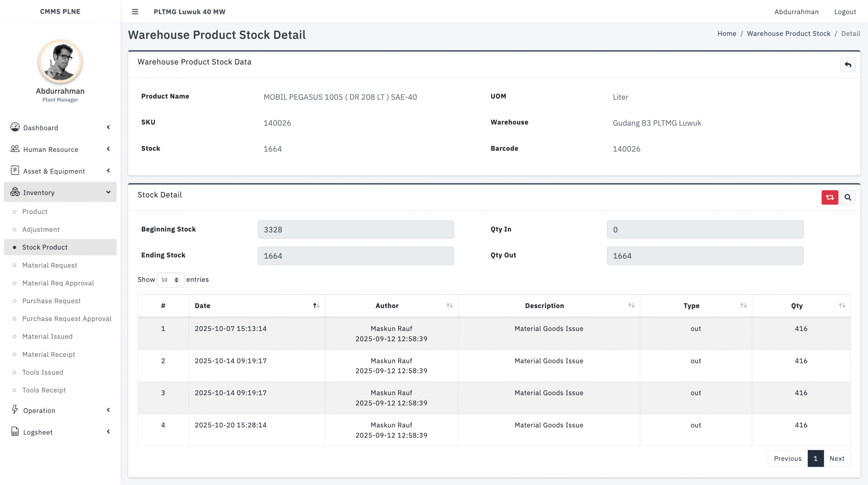Viewport: 868px width, 485px height.
Task: Click the Next pagination button
Action: [837, 459]
